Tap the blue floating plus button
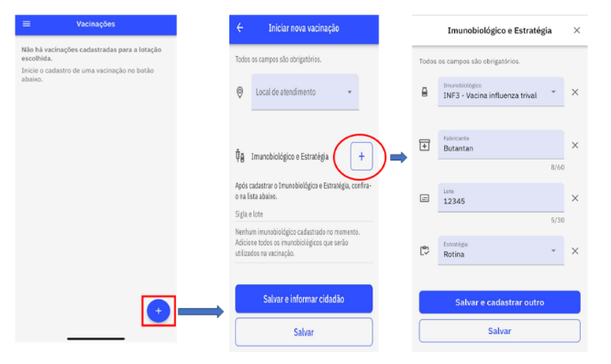The image size is (611, 364). pyautogui.click(x=158, y=311)
